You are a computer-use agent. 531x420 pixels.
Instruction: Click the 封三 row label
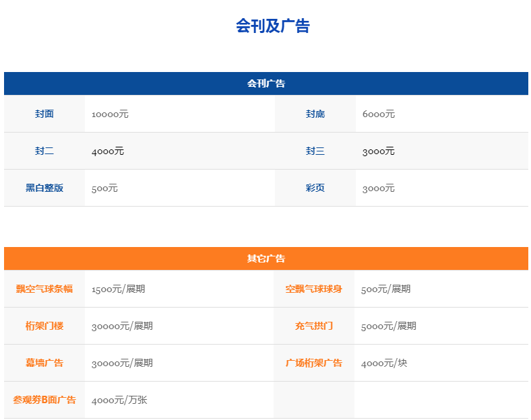pos(315,151)
